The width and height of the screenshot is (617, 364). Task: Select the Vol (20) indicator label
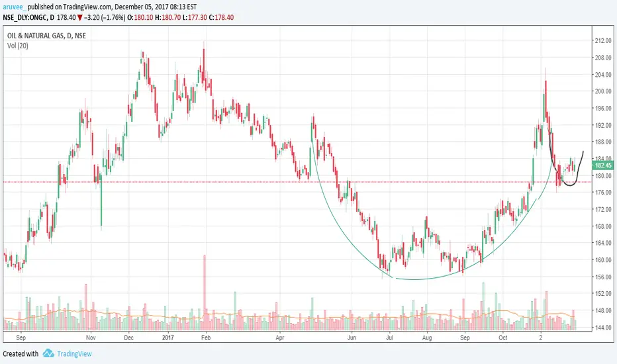pos(18,46)
